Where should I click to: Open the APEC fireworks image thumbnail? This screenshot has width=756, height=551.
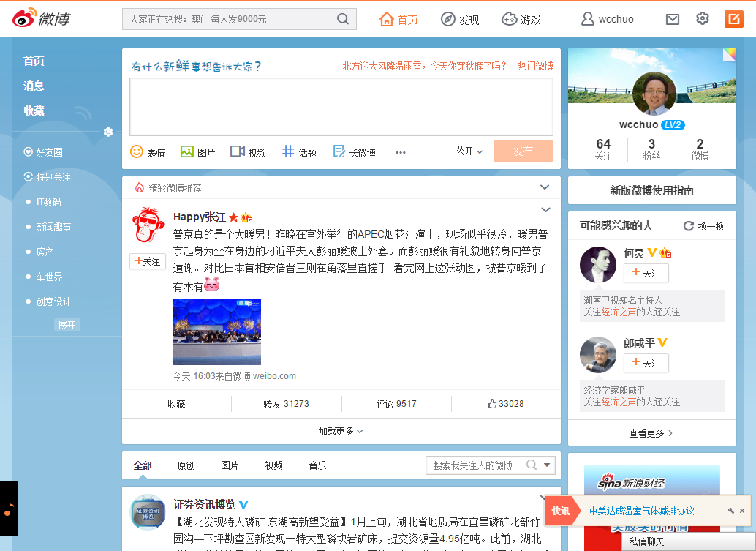pos(217,332)
